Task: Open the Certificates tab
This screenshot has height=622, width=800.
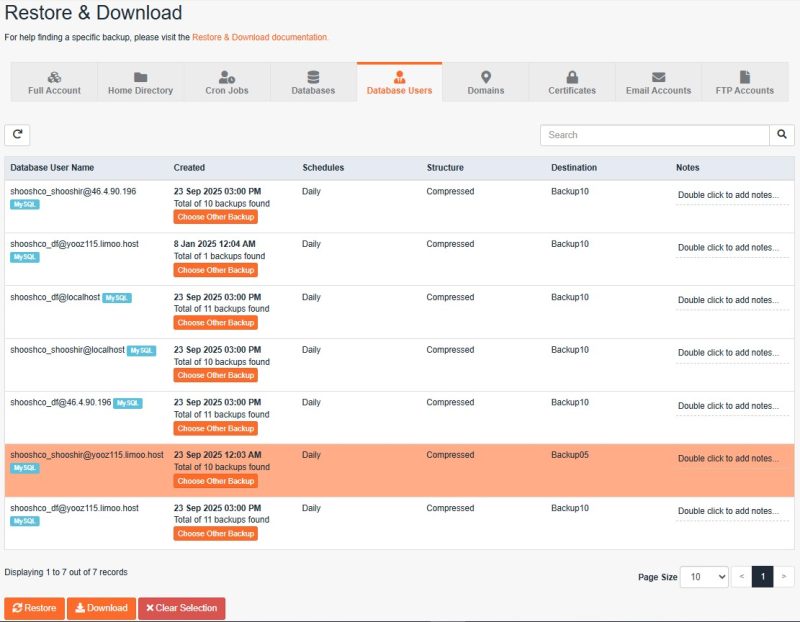Action: pyautogui.click(x=572, y=83)
